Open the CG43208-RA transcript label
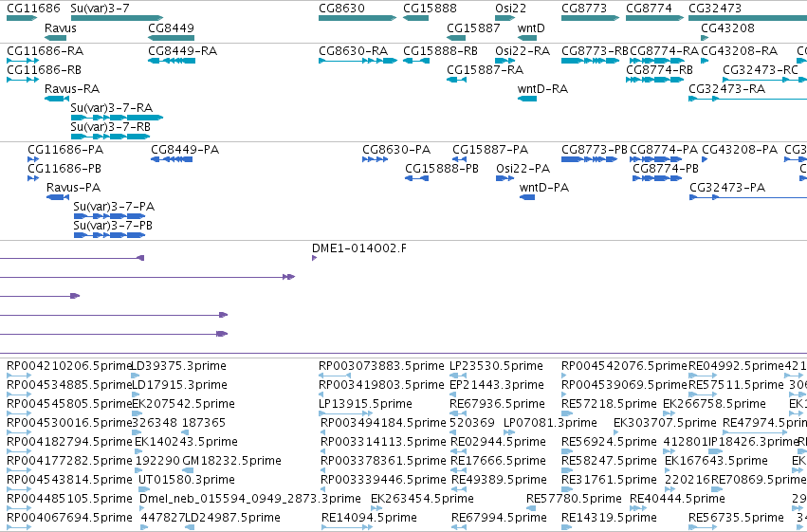The image size is (807, 532). coord(739,51)
